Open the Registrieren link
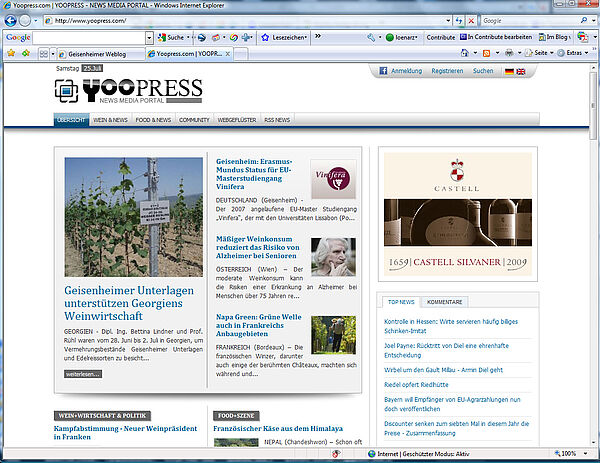 pyautogui.click(x=447, y=71)
